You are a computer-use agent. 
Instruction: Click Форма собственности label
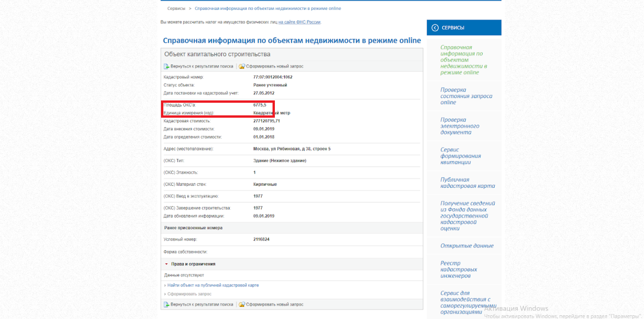[185, 252]
